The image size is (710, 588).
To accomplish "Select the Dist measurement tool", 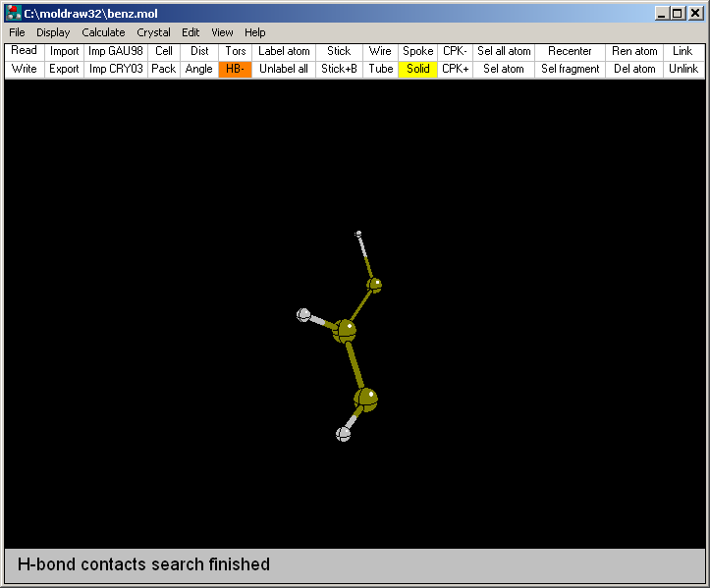I will coord(199,51).
